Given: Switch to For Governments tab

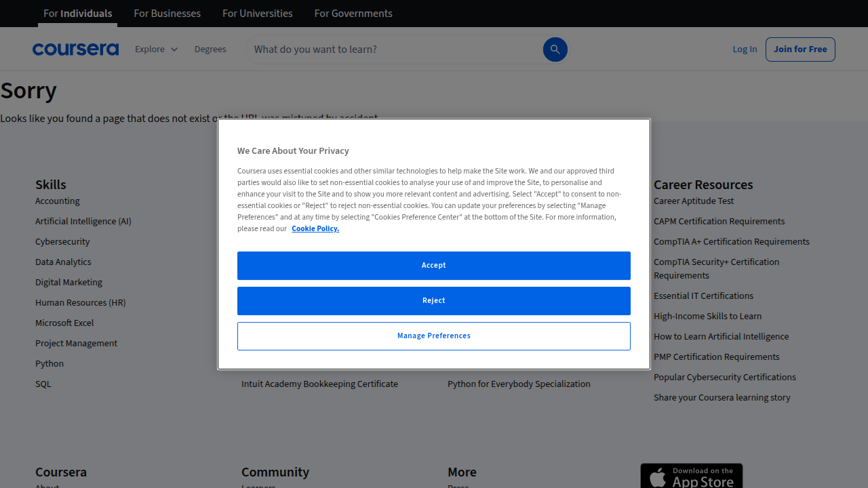Looking at the screenshot, I should coord(353,14).
